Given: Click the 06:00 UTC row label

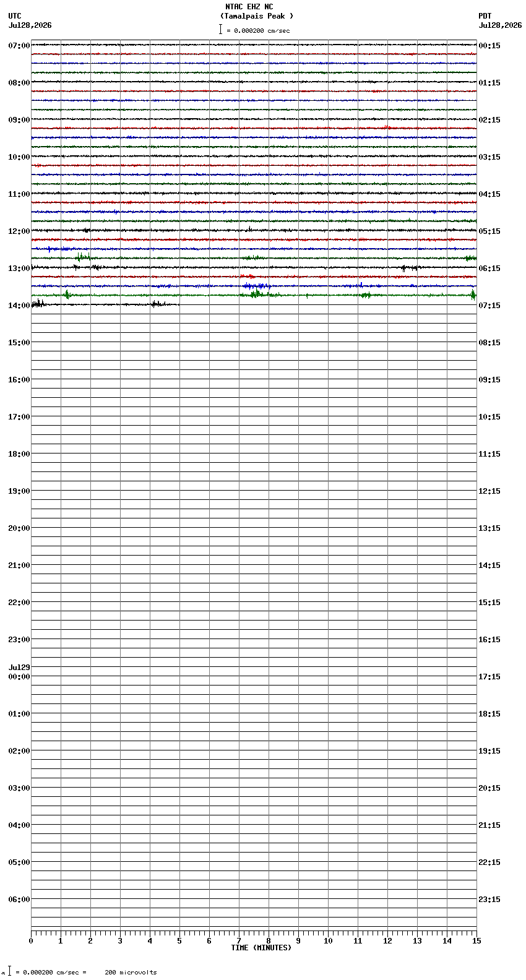Looking at the screenshot, I should pyautogui.click(x=19, y=900).
